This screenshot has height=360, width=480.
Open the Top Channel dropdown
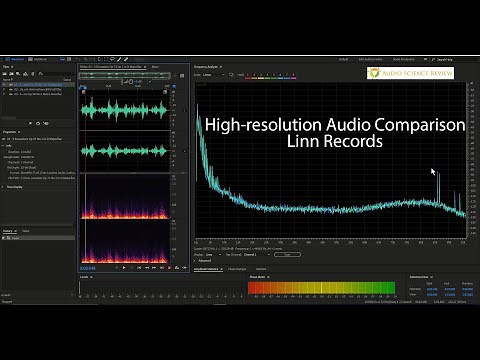pyautogui.click(x=257, y=255)
